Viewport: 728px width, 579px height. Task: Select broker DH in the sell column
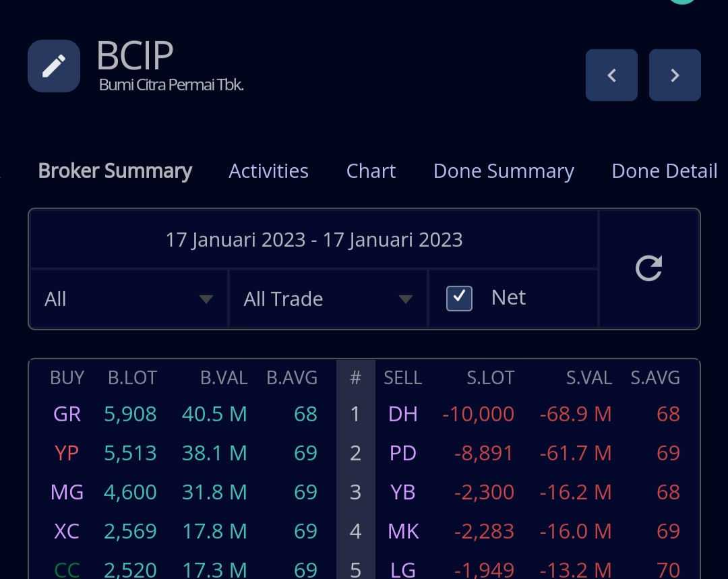pyautogui.click(x=402, y=415)
